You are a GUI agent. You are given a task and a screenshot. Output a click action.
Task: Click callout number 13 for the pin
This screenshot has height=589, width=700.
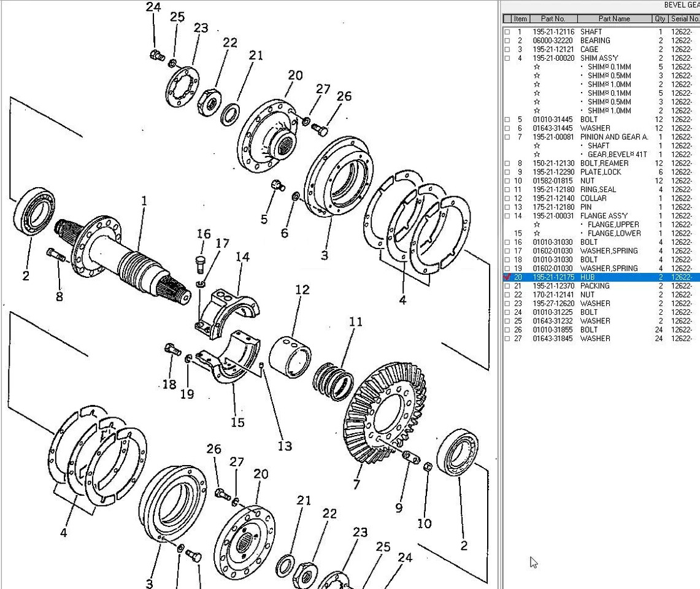click(285, 445)
